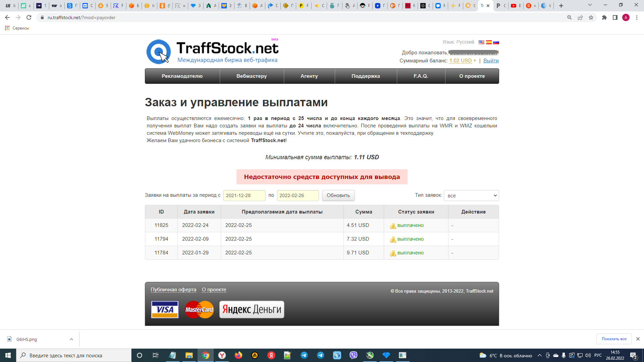Viewport: 644px width, 362px height.
Task: Switch site language via the Spanish flag
Action: 489,42
